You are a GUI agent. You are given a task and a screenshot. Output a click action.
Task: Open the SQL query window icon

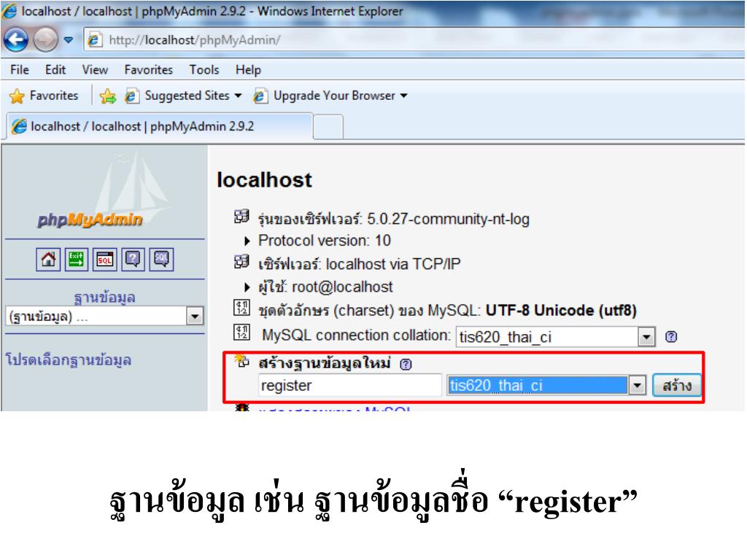tap(105, 260)
